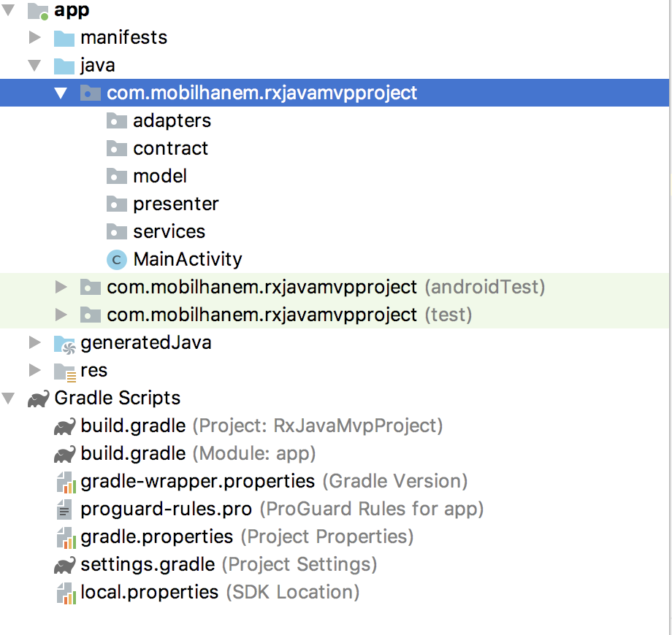Click the gradle-wrapper.properties file icon
This screenshot has width=672, height=635.
pyautogui.click(x=66, y=482)
